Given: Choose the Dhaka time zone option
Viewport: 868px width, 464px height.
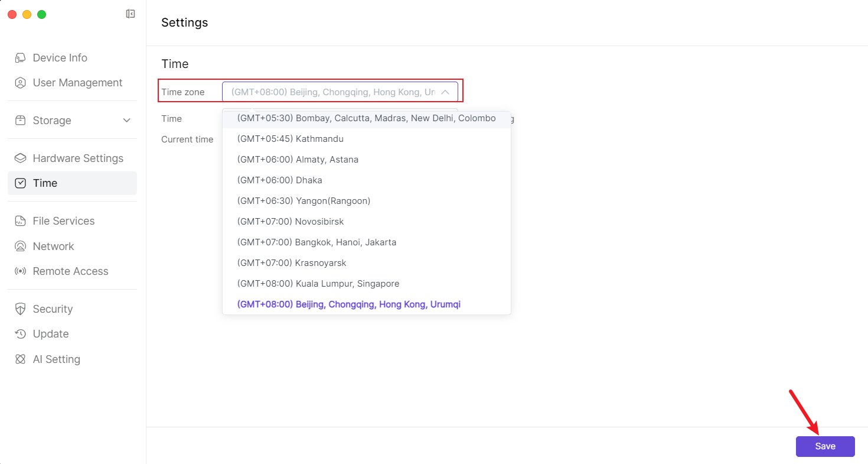Looking at the screenshot, I should click(279, 180).
